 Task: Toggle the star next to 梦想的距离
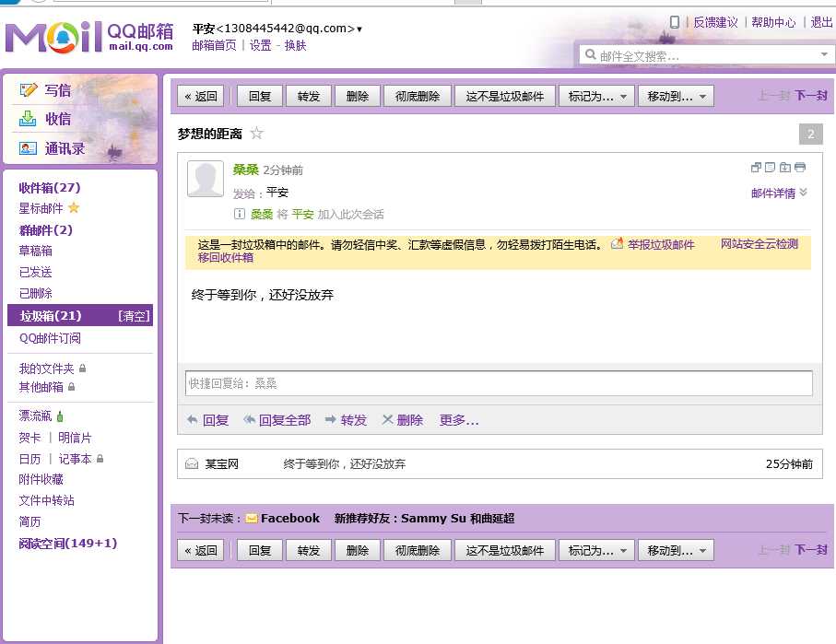point(256,133)
